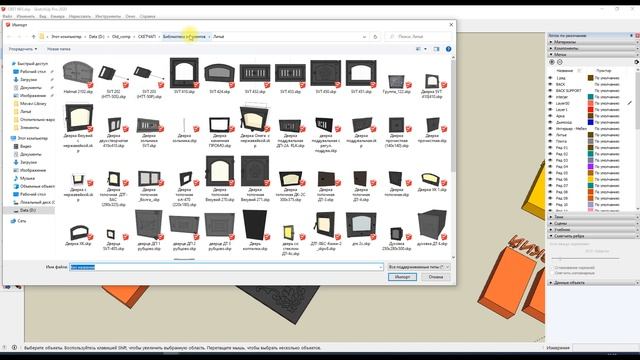
Task: Select file SVT 451.skp
Action: pyautogui.click(x=361, y=77)
